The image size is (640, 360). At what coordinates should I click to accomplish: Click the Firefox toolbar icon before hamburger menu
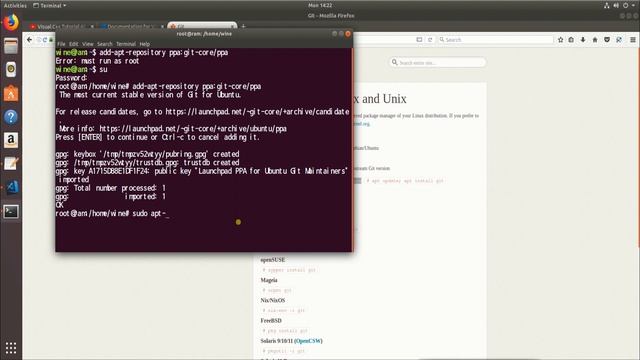619,40
